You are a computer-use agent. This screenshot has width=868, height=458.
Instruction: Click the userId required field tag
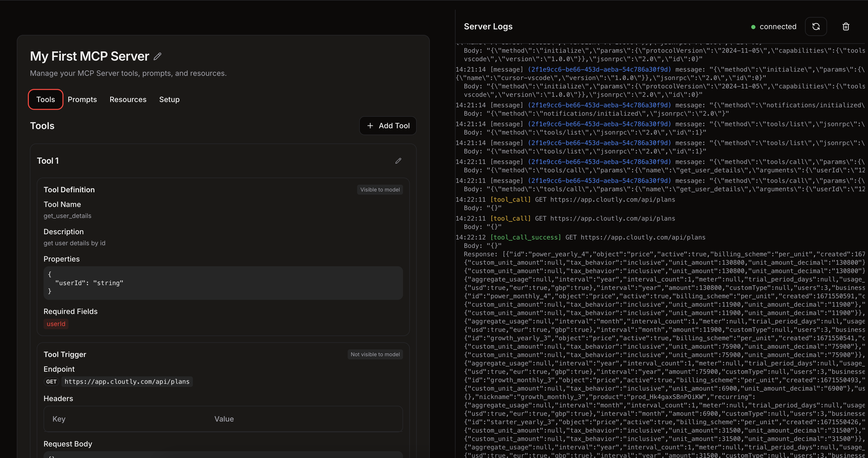pyautogui.click(x=56, y=324)
